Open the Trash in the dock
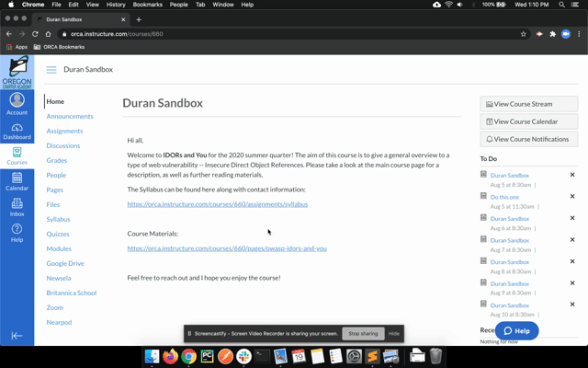Viewport: 588px width, 368px height. pyautogui.click(x=435, y=356)
